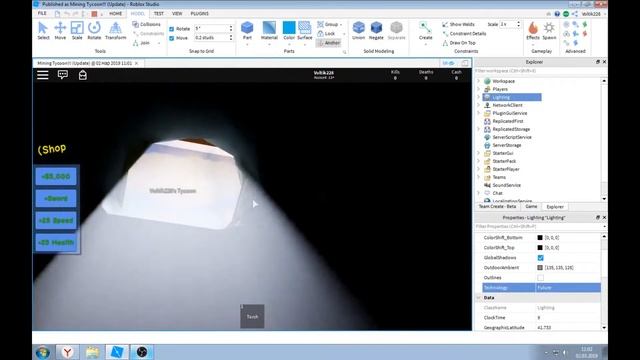Open the Material picker
Image resolution: width=640 pixels, height=360 pixels.
(269, 31)
